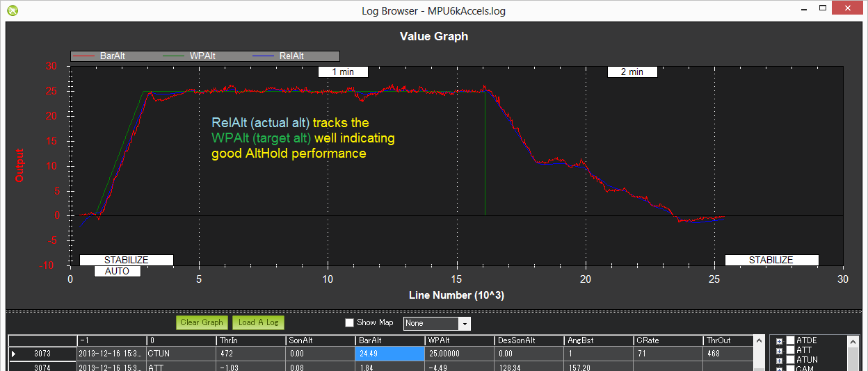
Task: Enable the Show Map checkbox
Action: click(x=350, y=322)
